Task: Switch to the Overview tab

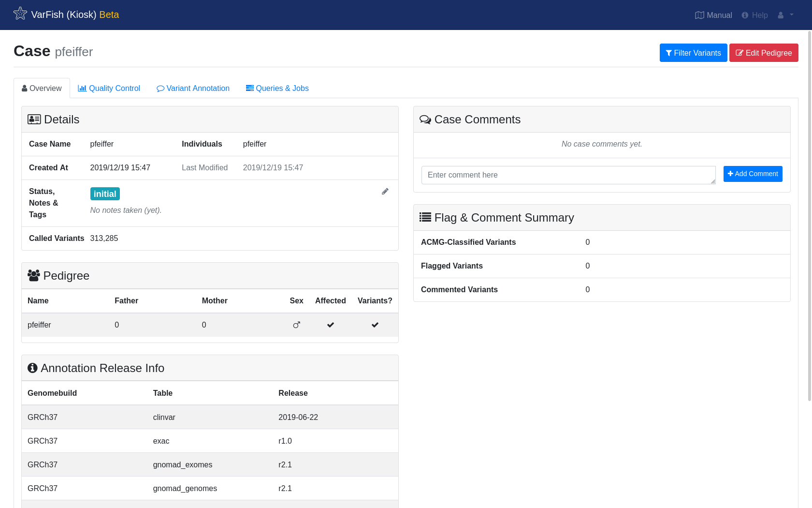Action: [x=42, y=88]
